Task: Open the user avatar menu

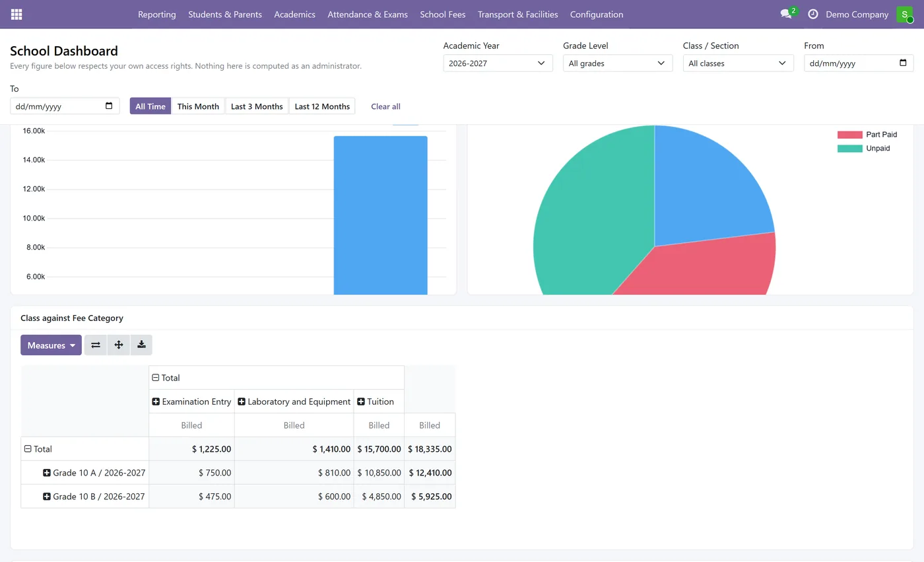Action: (x=904, y=15)
